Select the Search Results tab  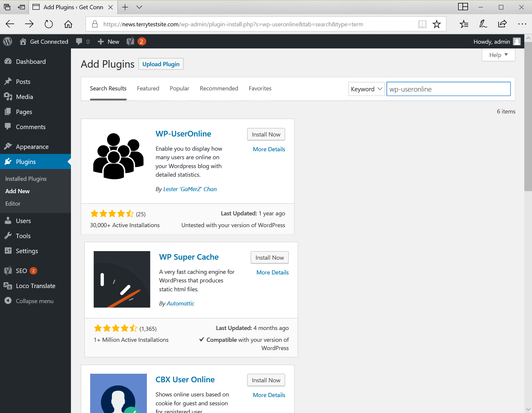[108, 88]
